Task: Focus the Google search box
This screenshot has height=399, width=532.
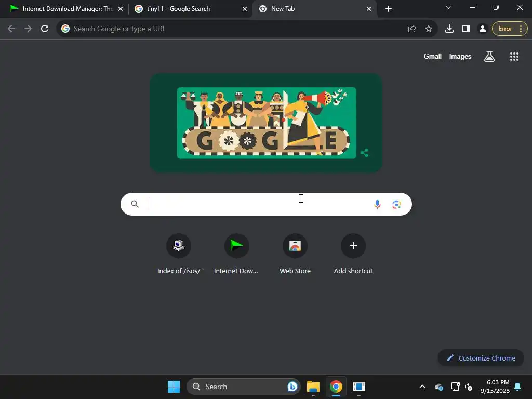Action: tap(266, 204)
